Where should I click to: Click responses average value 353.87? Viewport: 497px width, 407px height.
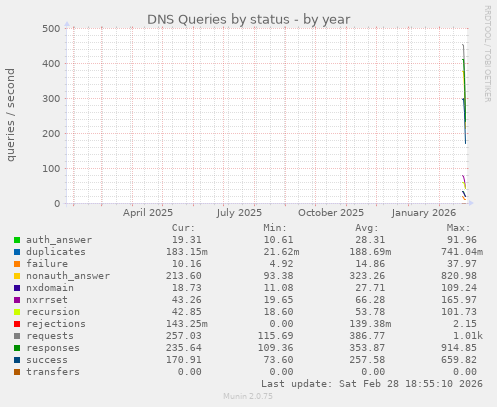pos(367,348)
